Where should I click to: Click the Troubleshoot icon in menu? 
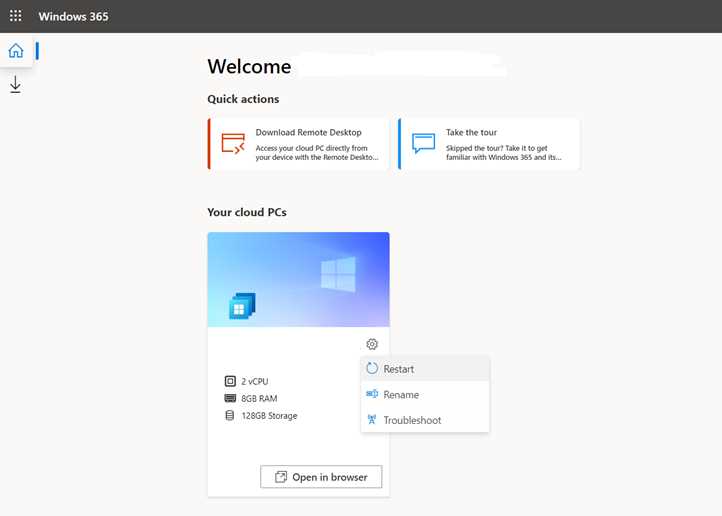pos(372,419)
